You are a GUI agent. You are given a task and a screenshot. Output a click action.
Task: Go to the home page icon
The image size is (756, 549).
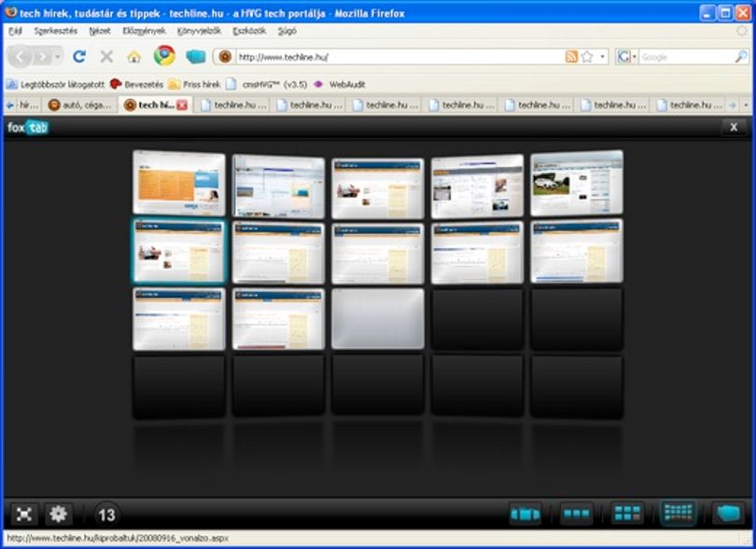pos(134,57)
